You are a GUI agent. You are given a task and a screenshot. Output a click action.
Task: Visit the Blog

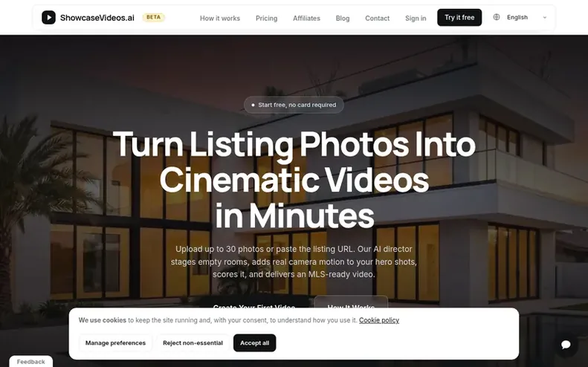[343, 18]
